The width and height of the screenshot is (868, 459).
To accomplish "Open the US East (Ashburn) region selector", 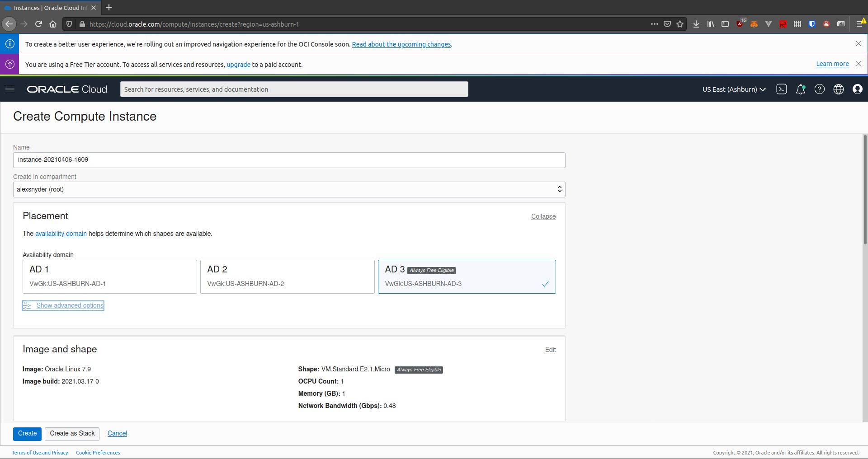I will [x=734, y=89].
